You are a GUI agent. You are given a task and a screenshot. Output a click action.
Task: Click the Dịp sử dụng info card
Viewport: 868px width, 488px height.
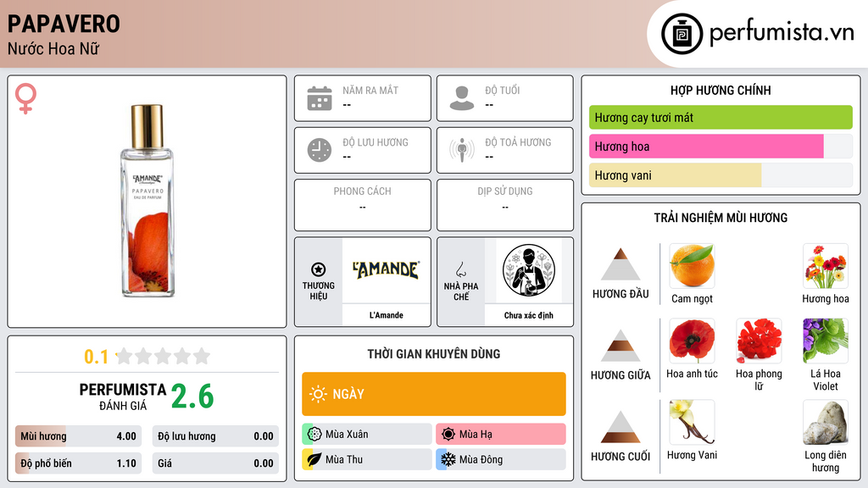coord(505,205)
